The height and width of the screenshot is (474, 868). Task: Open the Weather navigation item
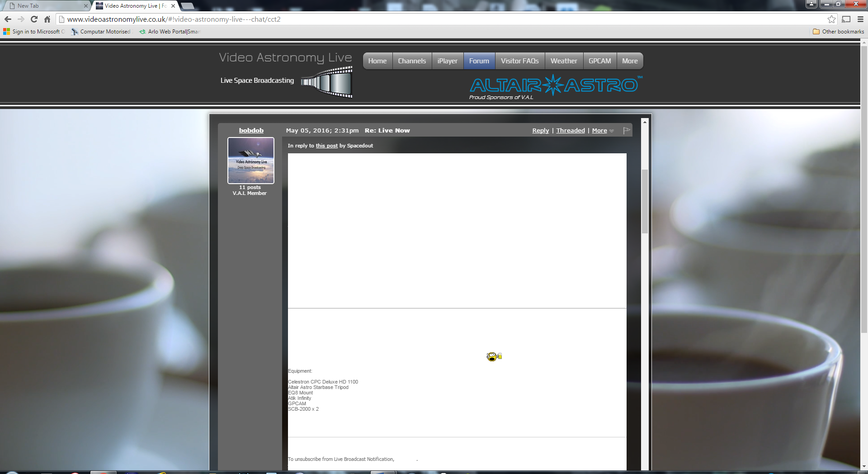(x=563, y=61)
